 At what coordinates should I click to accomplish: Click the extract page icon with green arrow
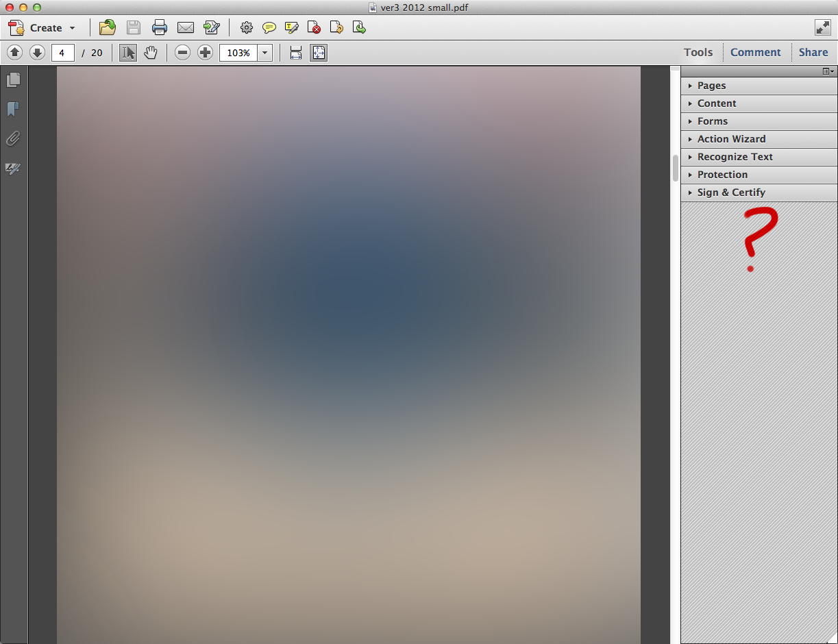click(359, 27)
